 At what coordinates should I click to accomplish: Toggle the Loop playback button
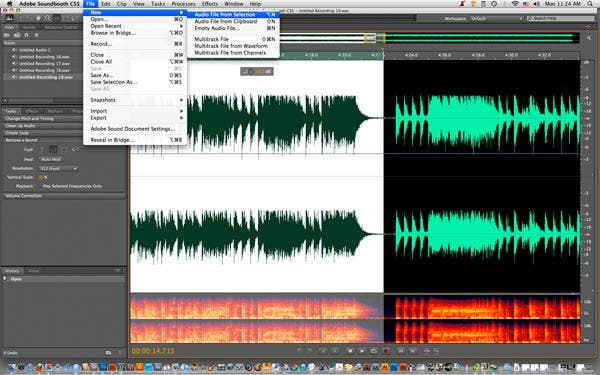pyautogui.click(x=374, y=350)
